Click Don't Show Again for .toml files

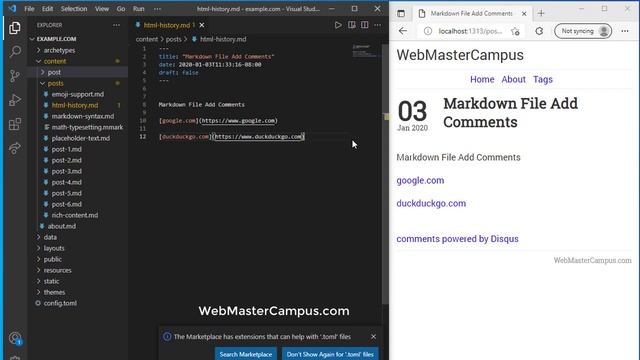tap(330, 354)
